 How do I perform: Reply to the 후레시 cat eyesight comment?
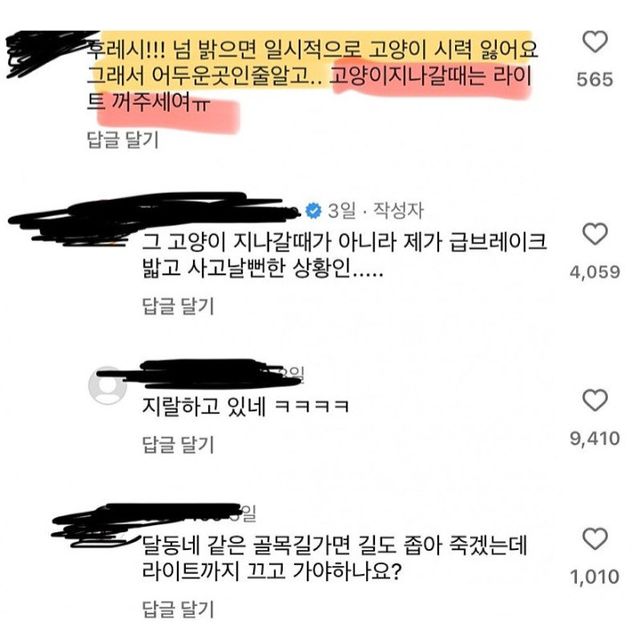[x=122, y=140]
